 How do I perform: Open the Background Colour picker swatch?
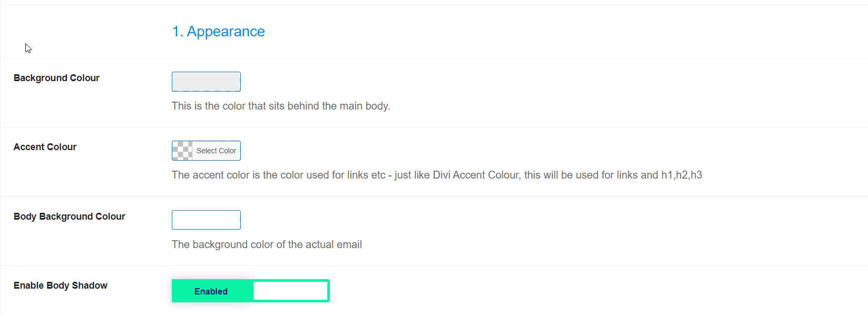click(x=206, y=82)
